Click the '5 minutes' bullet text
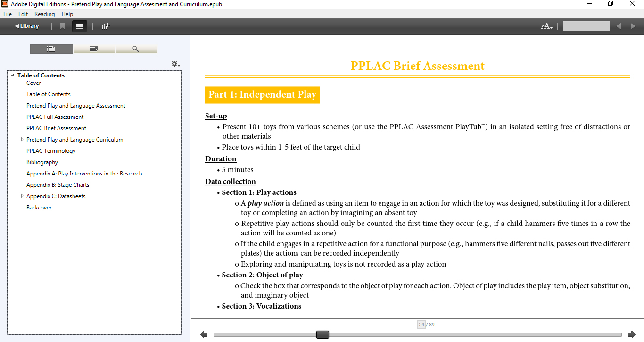The width and height of the screenshot is (644, 342). pos(238,170)
